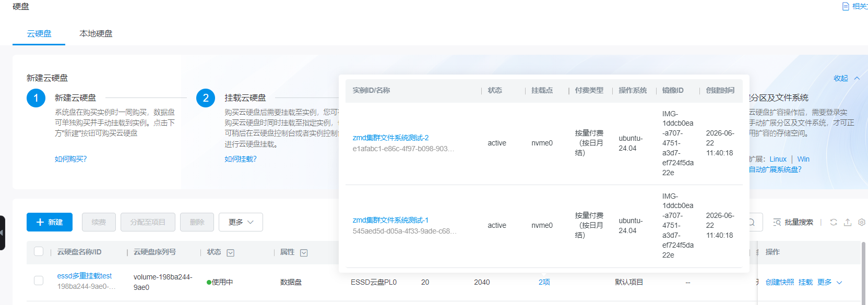This screenshot has width=868, height=305.
Task: Expand the 更多 actions in the disk row
Action: tap(830, 282)
